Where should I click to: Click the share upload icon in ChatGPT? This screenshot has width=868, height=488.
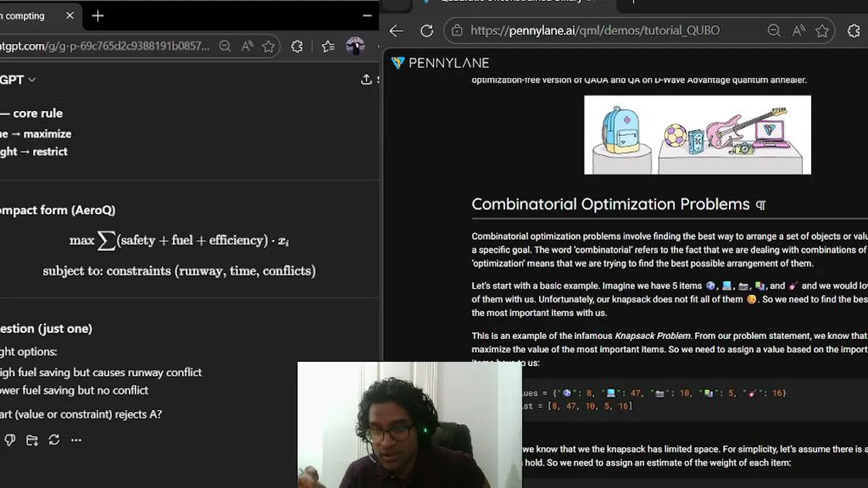pyautogui.click(x=366, y=79)
